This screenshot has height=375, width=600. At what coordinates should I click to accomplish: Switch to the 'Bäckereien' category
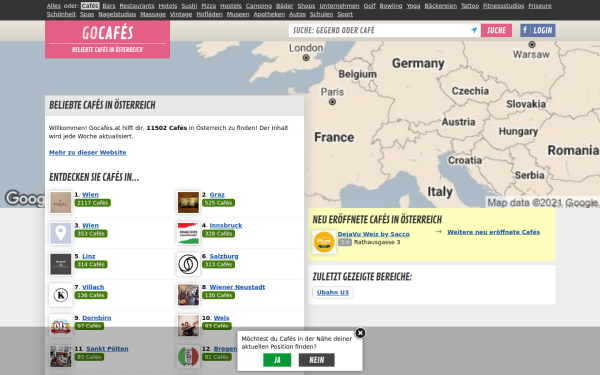[440, 6]
